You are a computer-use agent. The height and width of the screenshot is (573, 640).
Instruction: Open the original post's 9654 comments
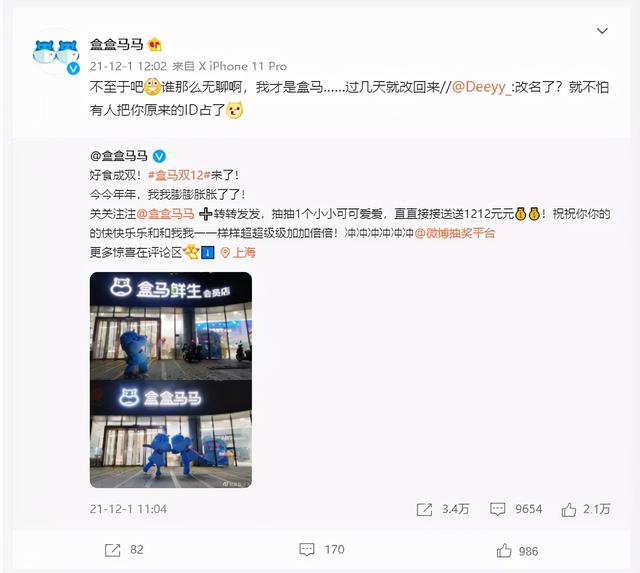point(516,509)
